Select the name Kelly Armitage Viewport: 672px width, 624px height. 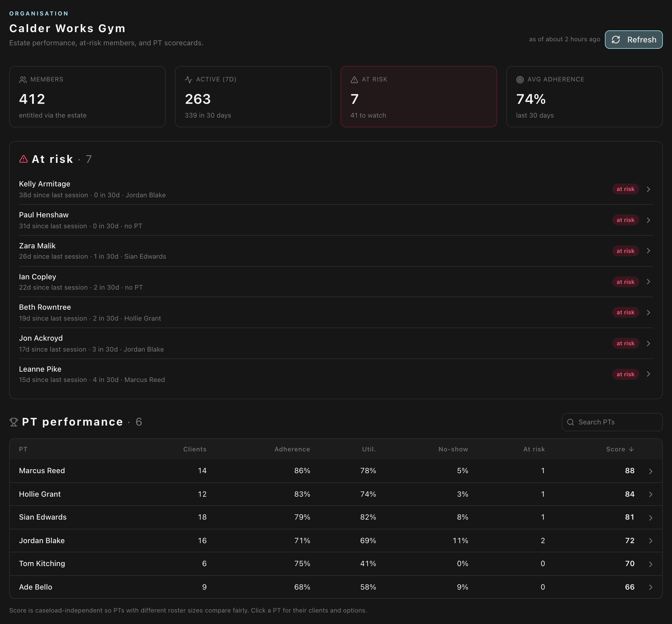[44, 184]
